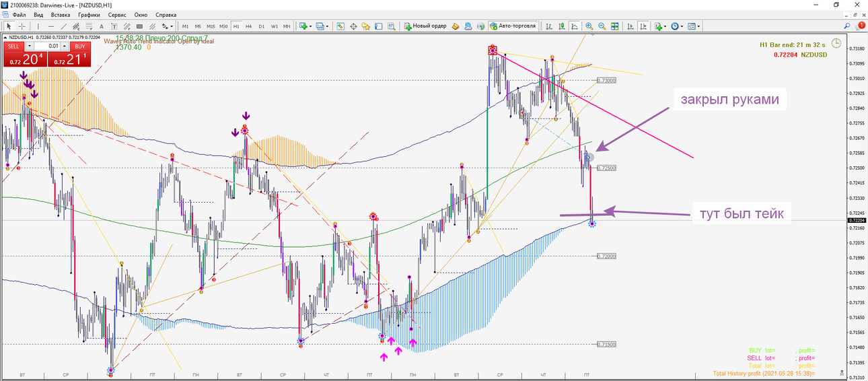
Task: Open the Вставка menu
Action: 61,14
